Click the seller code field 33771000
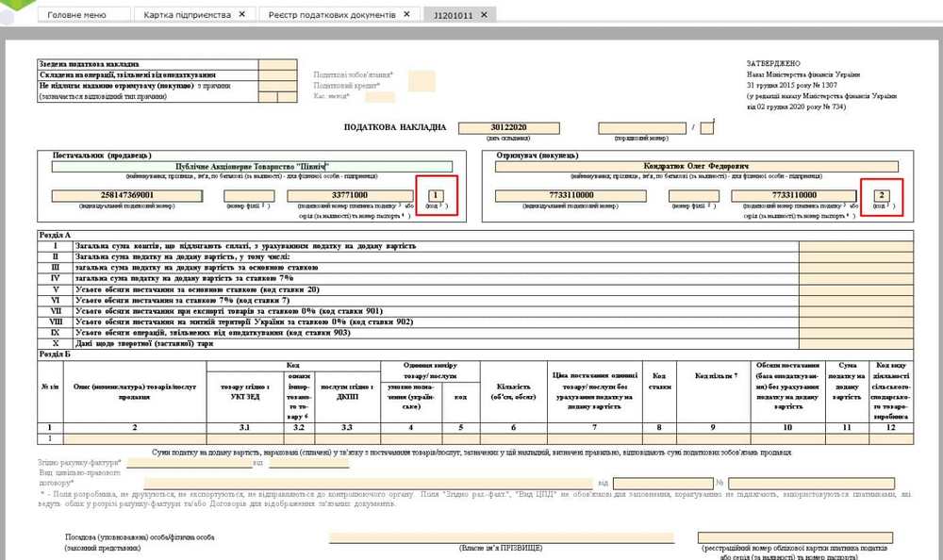Image resolution: width=943 pixels, height=560 pixels. click(x=349, y=195)
